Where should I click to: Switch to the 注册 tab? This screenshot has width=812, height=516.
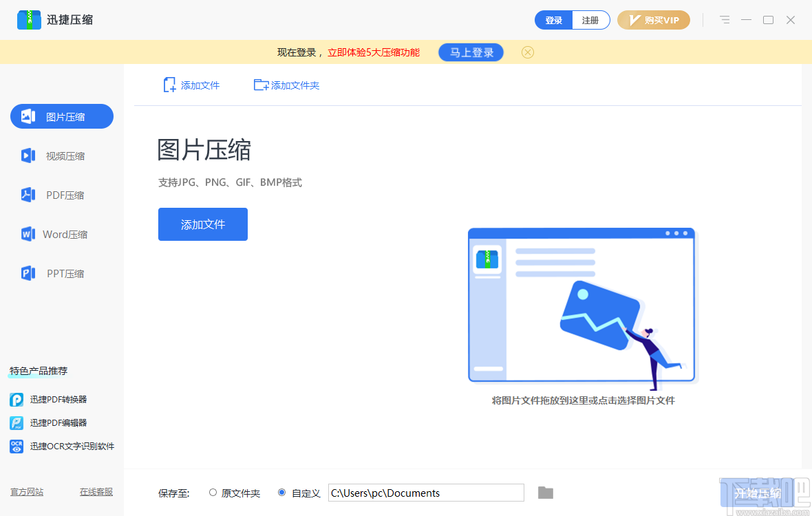(x=590, y=20)
